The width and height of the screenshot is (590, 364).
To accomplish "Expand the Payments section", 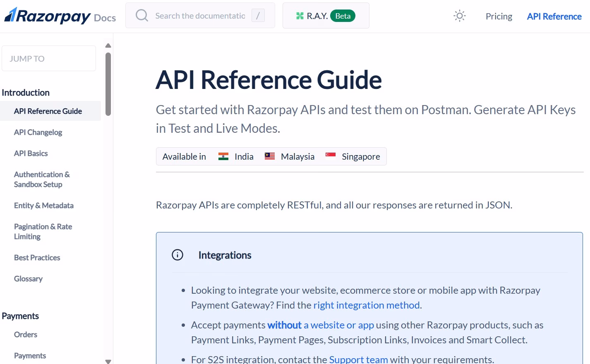I will pos(20,316).
